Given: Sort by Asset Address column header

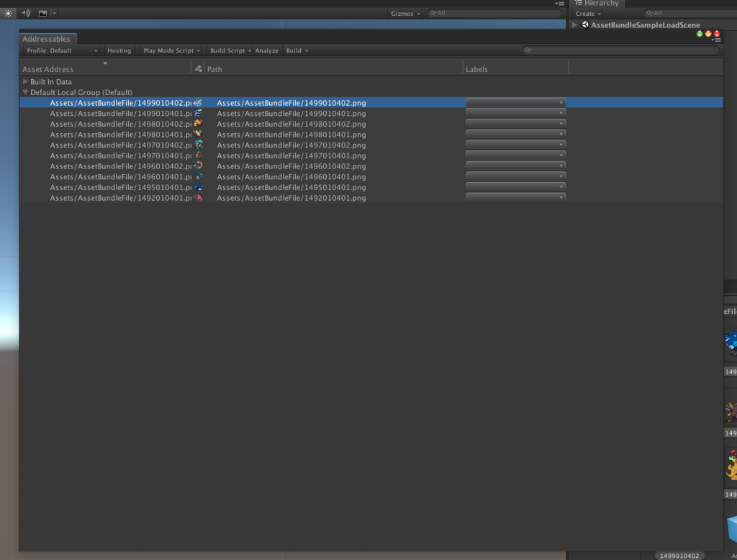Looking at the screenshot, I should point(105,68).
